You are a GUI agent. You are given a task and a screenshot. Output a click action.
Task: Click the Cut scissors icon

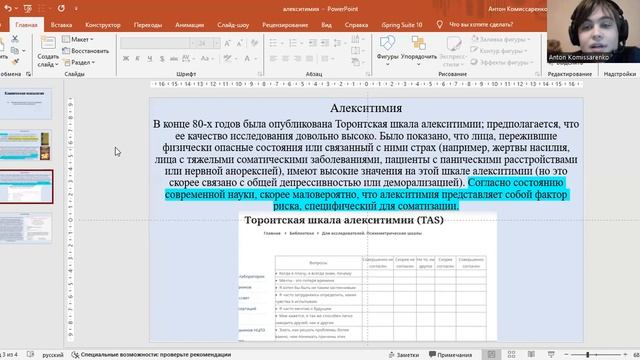[15, 39]
